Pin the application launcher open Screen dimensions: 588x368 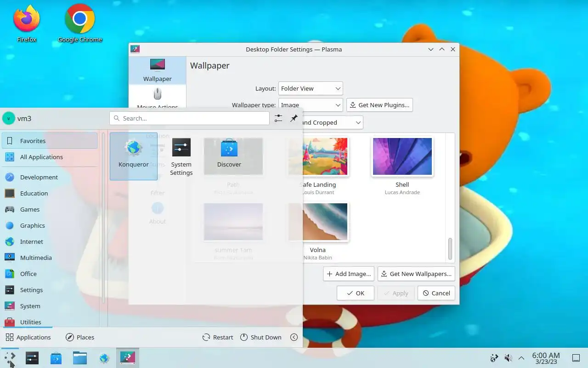click(294, 118)
